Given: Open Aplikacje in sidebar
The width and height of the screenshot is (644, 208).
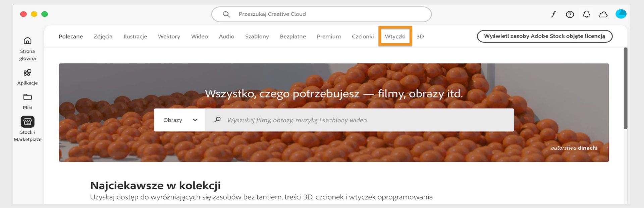Looking at the screenshot, I should coord(28,77).
